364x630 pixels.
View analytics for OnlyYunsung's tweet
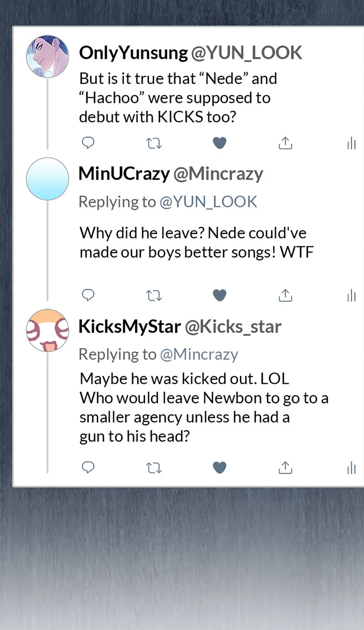click(351, 143)
